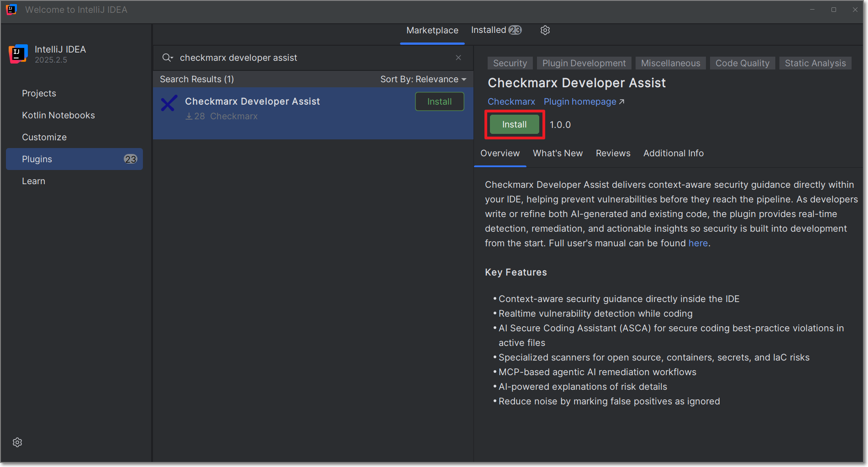Select the Security category tag
The width and height of the screenshot is (868, 467).
[x=510, y=63]
